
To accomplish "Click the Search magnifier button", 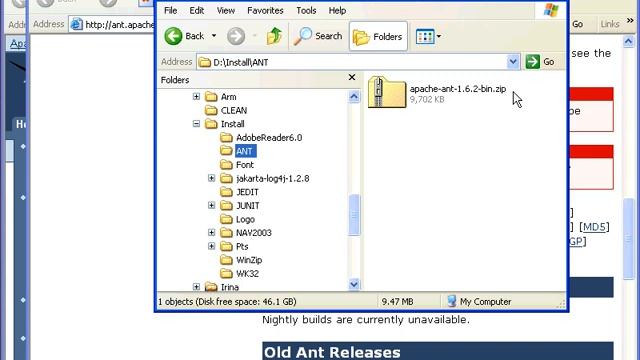I will coord(318,36).
